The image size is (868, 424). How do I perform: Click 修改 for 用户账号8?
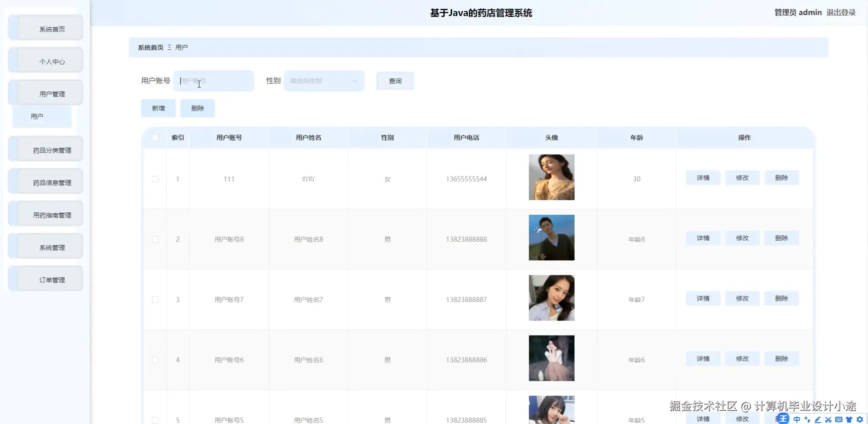742,238
